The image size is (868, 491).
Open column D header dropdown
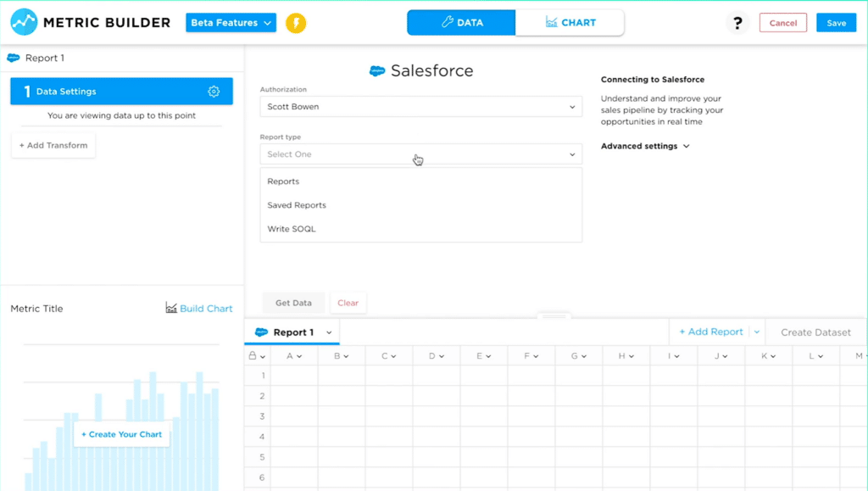coord(442,356)
